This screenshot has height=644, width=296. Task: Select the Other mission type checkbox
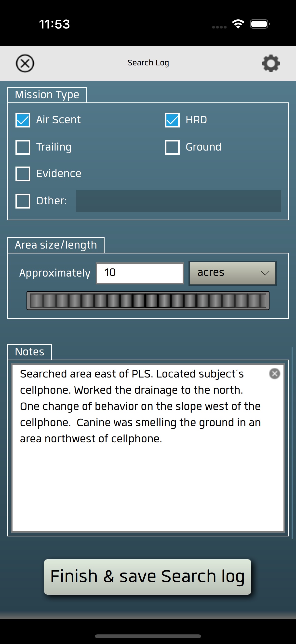coord(23,201)
